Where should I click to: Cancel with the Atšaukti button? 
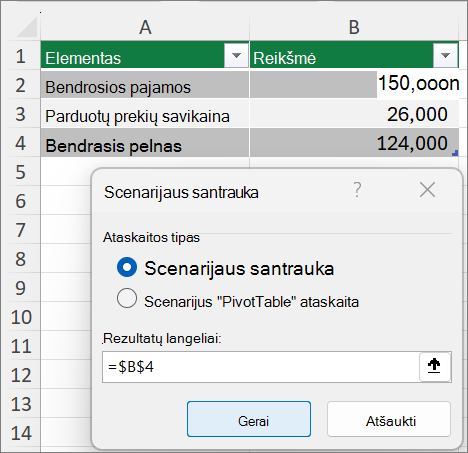click(x=389, y=419)
